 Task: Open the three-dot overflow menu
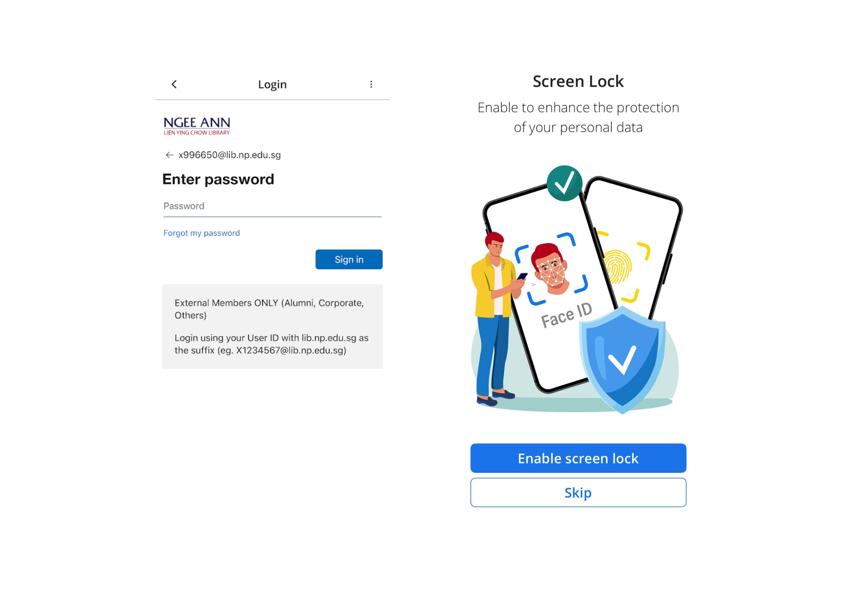click(371, 84)
